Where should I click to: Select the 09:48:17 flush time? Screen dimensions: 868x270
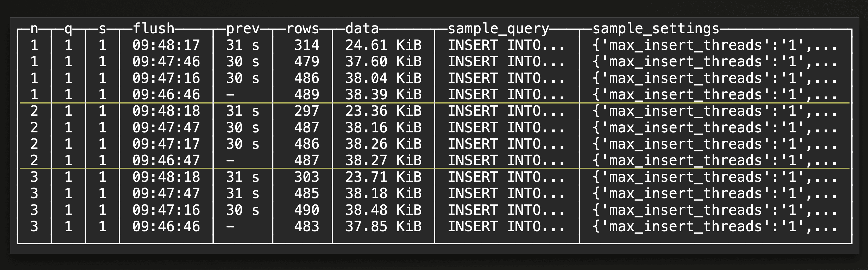166,45
